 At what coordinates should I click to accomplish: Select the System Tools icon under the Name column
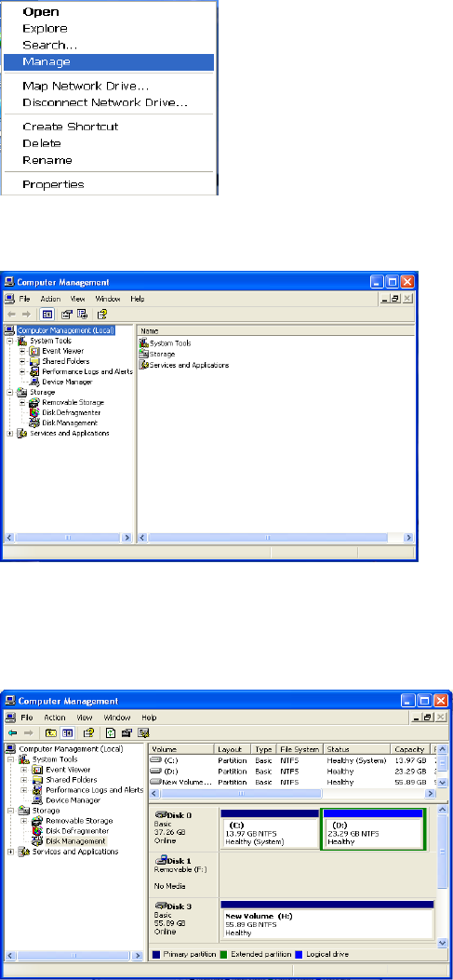click(143, 343)
